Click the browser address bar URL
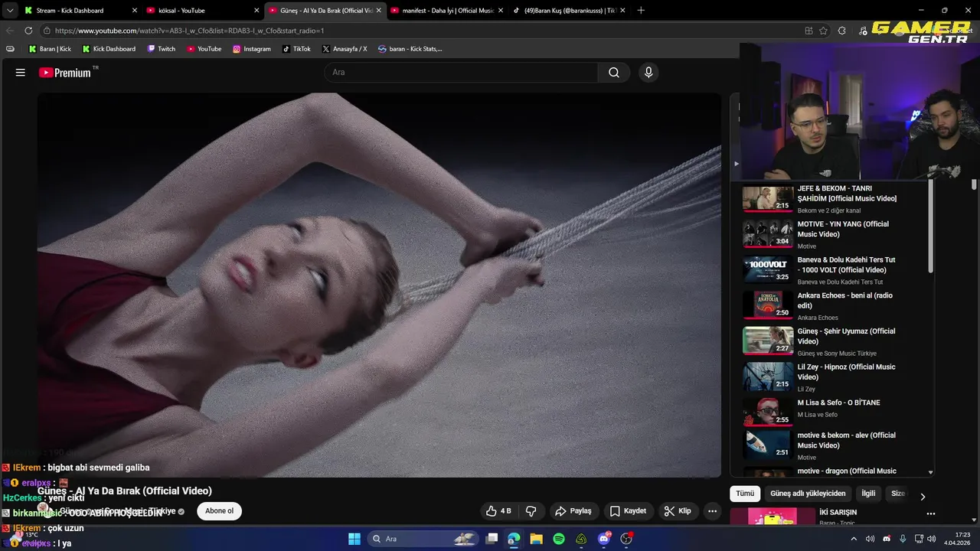This screenshot has width=980, height=551. [x=189, y=31]
